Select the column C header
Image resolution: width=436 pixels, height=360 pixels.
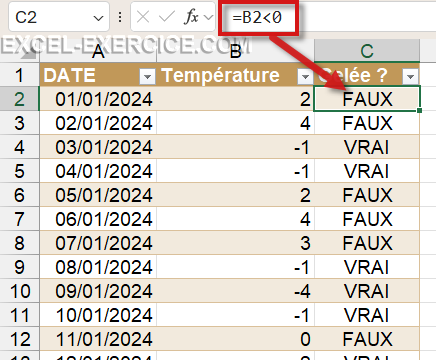click(367, 51)
